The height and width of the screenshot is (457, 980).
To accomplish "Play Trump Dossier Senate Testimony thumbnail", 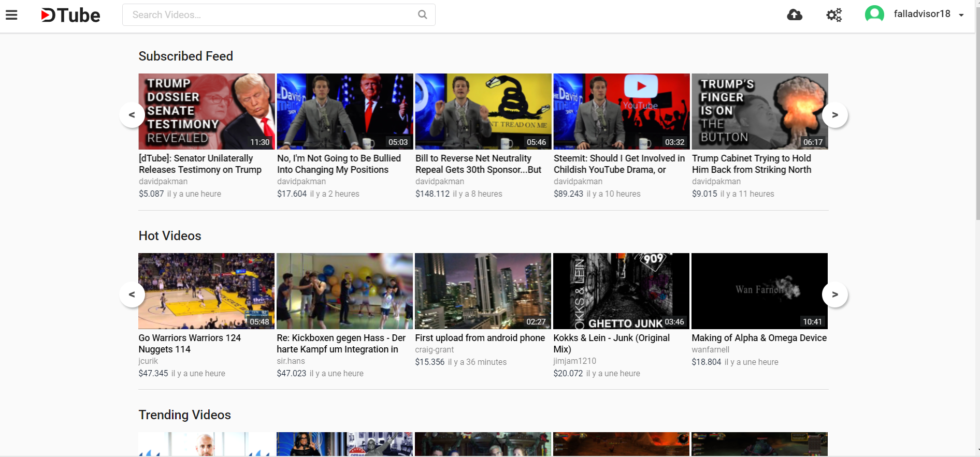I will (207, 111).
